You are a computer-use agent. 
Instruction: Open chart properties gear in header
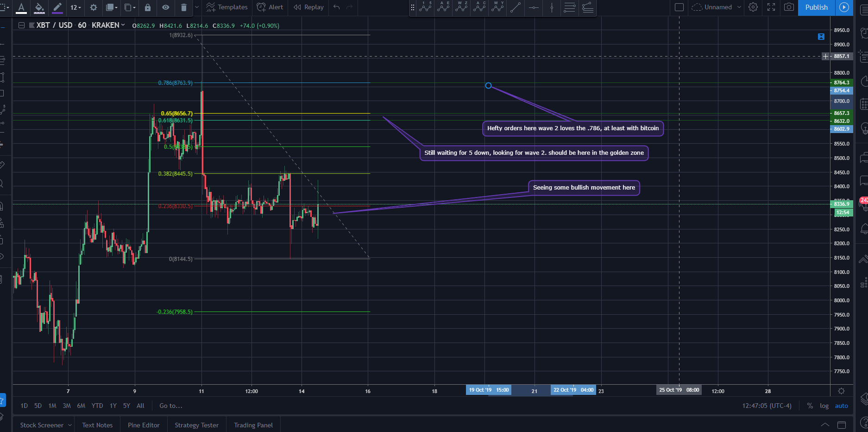(753, 7)
